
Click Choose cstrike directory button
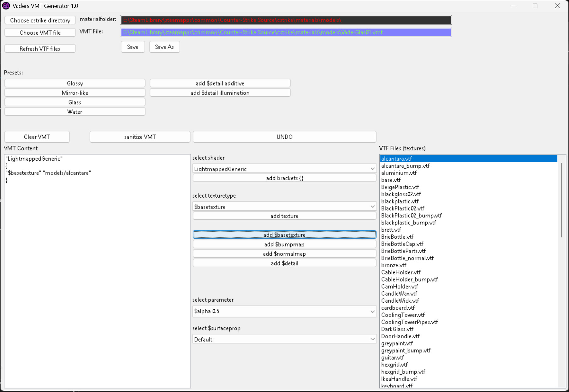tap(40, 20)
